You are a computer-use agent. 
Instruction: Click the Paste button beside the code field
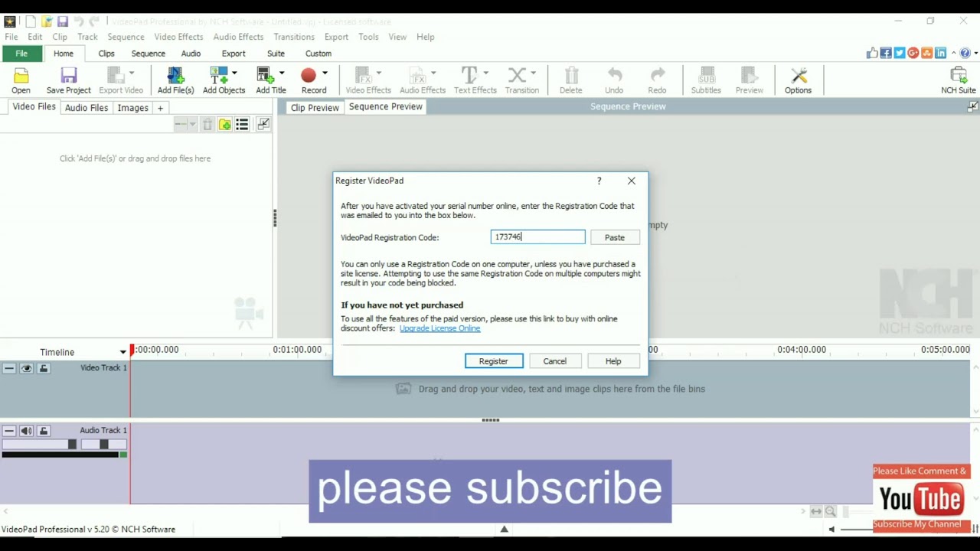click(x=615, y=237)
